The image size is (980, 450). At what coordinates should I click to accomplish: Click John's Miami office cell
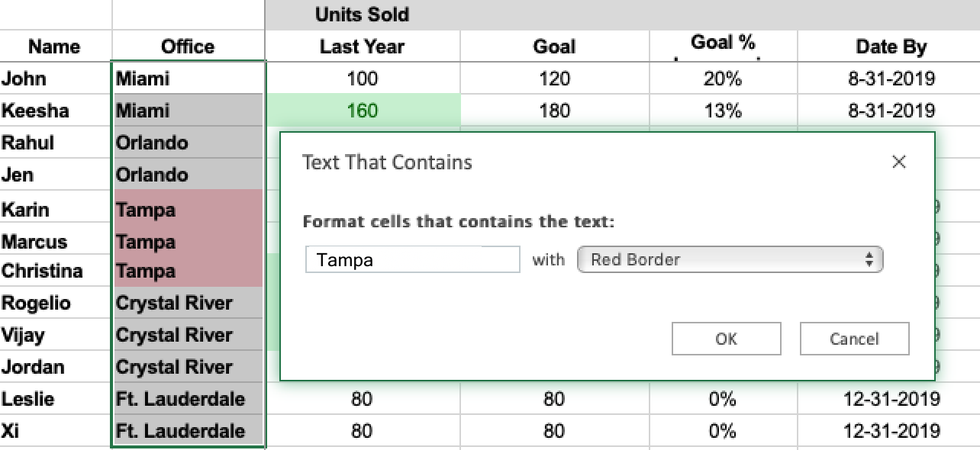188,79
